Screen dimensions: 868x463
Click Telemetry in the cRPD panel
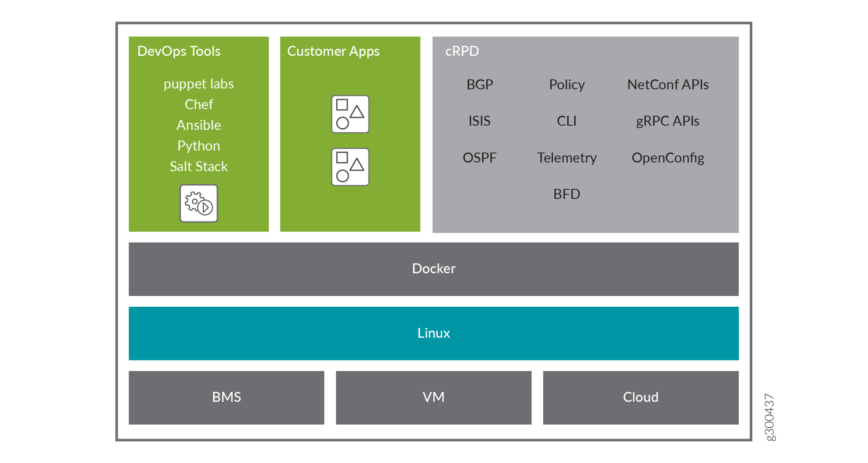(x=567, y=158)
